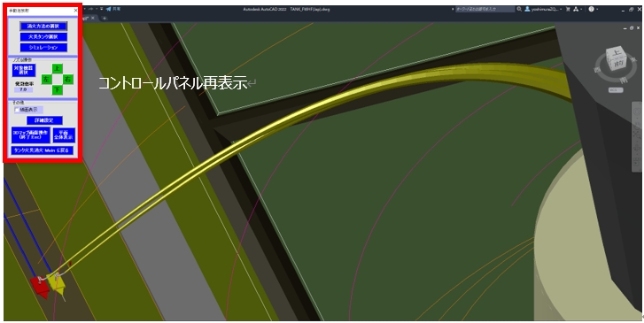This screenshot has width=644, height=323.
Task: Expand the help question-mark dropdown arrow
Action: (597, 9)
